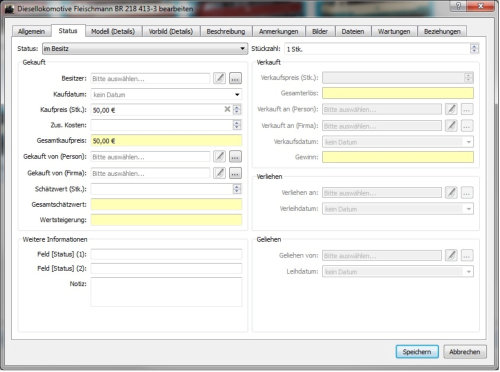Click browse button for Gekauft von (Person)
The width and height of the screenshot is (500, 372).
[x=235, y=156]
